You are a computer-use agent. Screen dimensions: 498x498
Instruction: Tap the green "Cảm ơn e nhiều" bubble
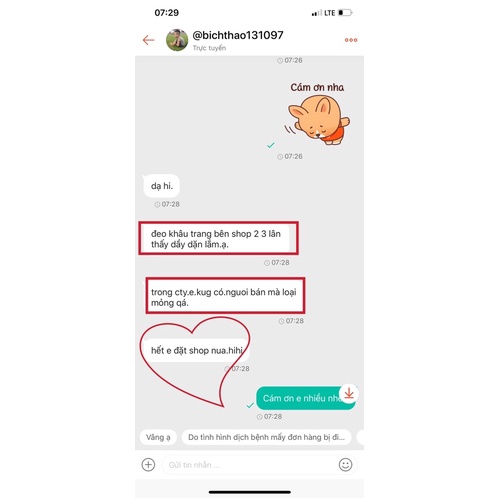305,398
